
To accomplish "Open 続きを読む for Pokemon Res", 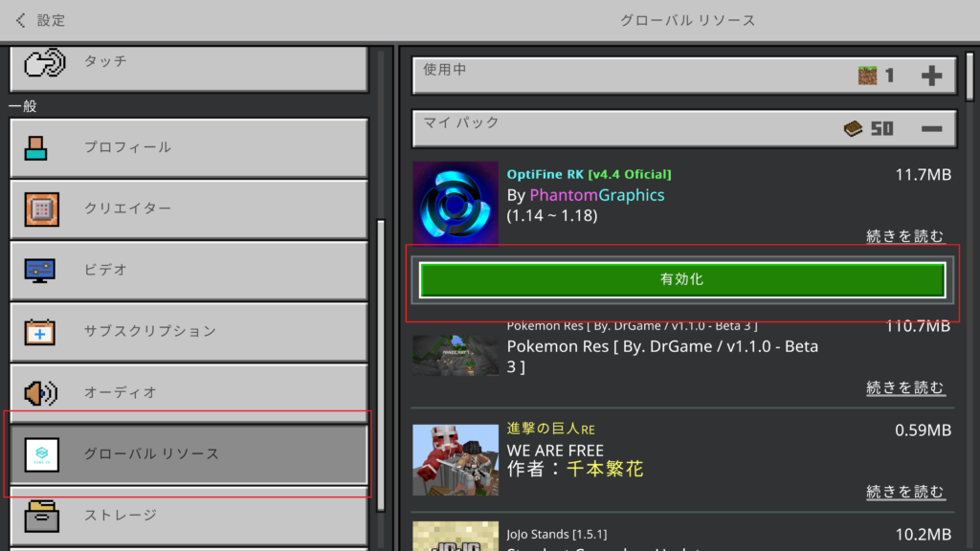I will coord(904,387).
